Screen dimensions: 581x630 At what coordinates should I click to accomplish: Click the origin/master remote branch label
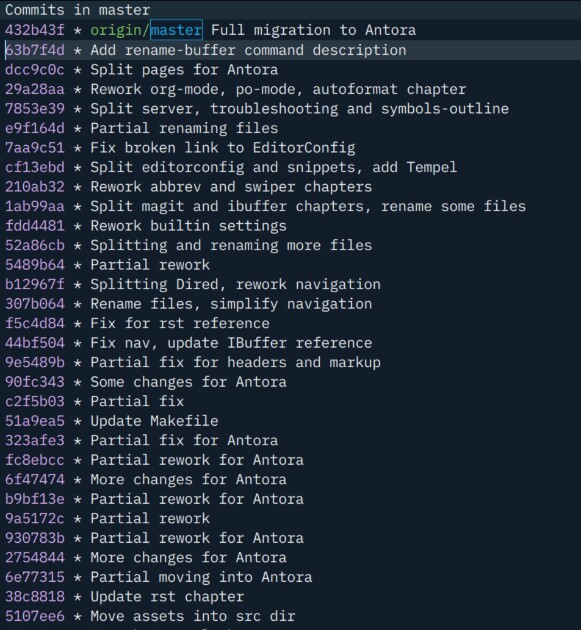pos(146,30)
